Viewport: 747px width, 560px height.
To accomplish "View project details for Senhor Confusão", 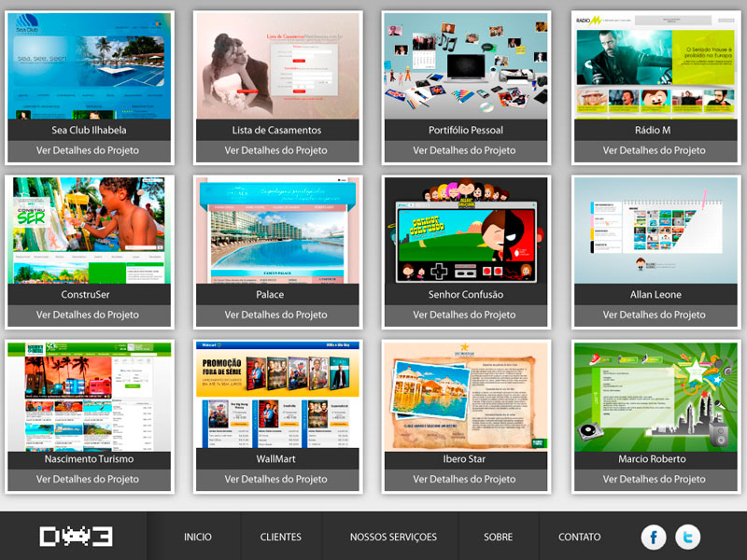I will pos(466,315).
